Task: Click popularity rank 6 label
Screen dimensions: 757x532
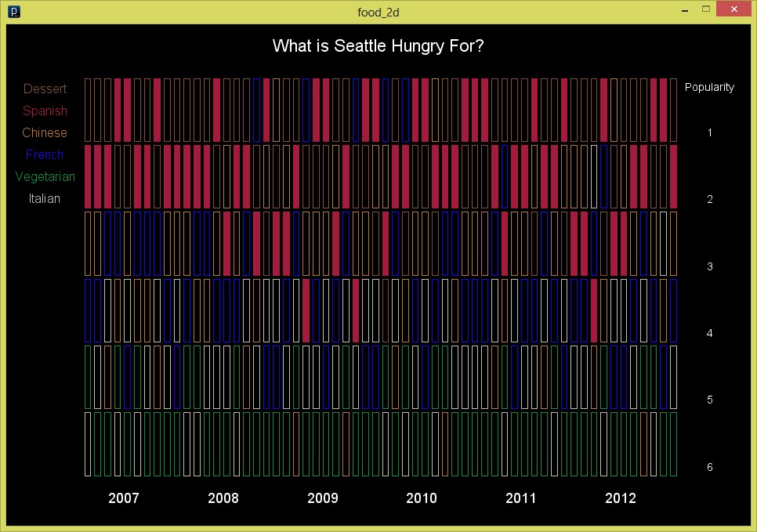Action: click(710, 468)
